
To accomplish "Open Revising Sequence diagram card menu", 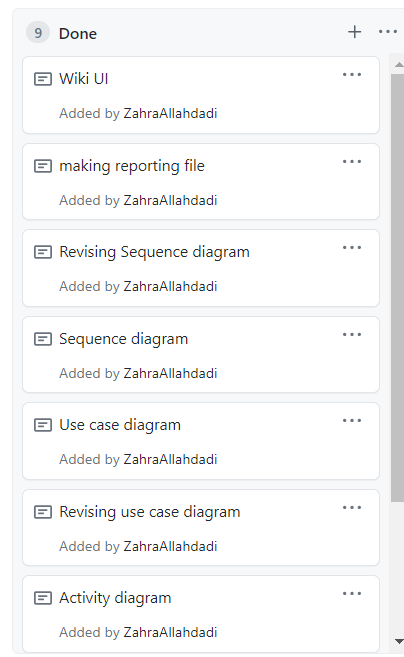I will (352, 248).
